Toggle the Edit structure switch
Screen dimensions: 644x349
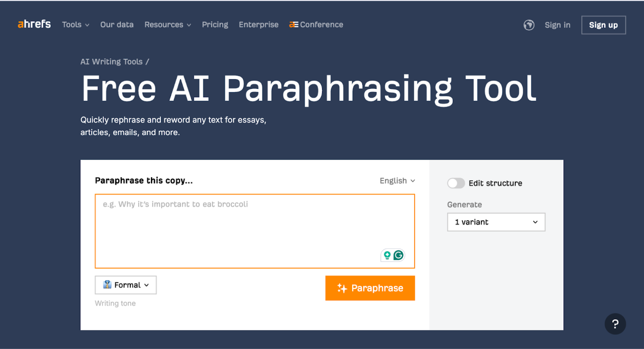click(x=456, y=183)
